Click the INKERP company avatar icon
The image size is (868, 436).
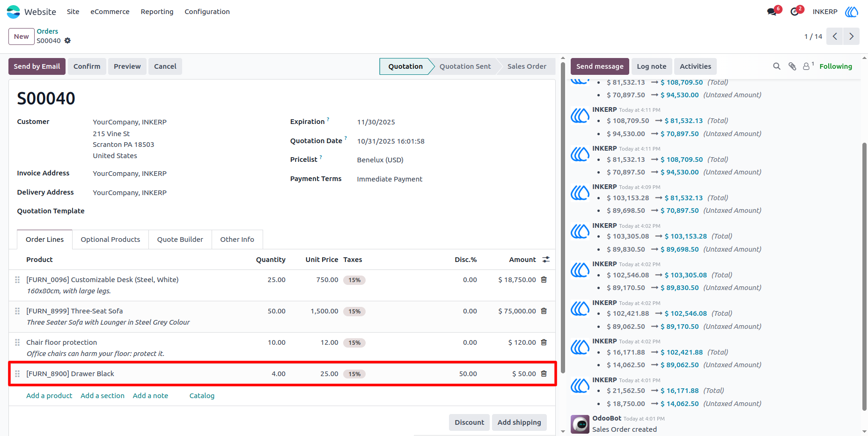click(x=852, y=12)
